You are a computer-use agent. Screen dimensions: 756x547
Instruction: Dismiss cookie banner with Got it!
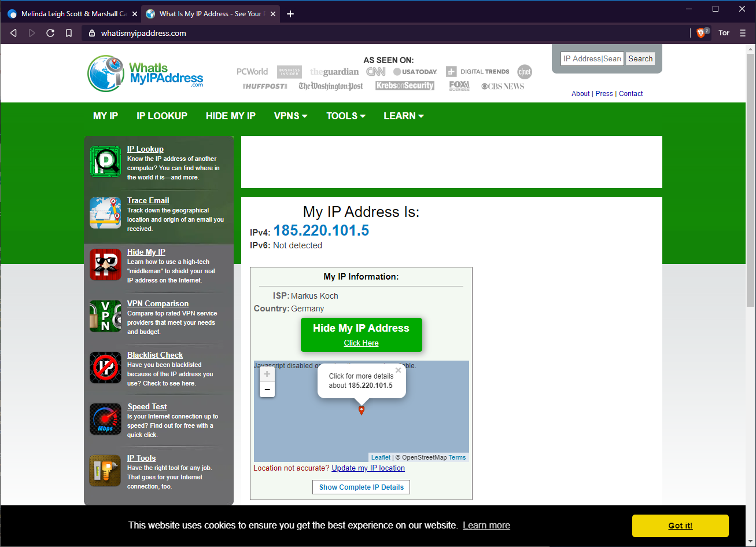pos(680,526)
